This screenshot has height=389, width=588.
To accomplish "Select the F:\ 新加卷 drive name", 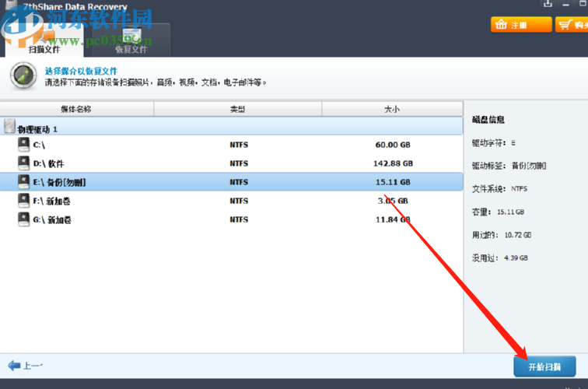I will pos(52,201).
